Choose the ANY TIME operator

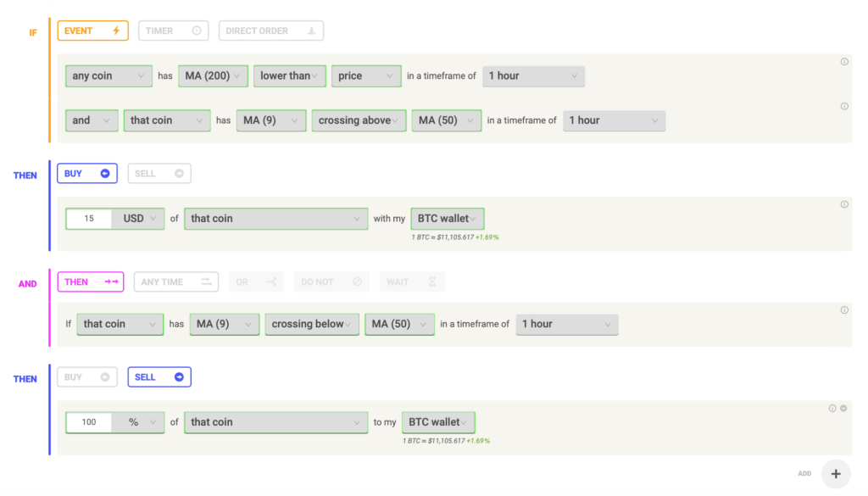click(176, 282)
